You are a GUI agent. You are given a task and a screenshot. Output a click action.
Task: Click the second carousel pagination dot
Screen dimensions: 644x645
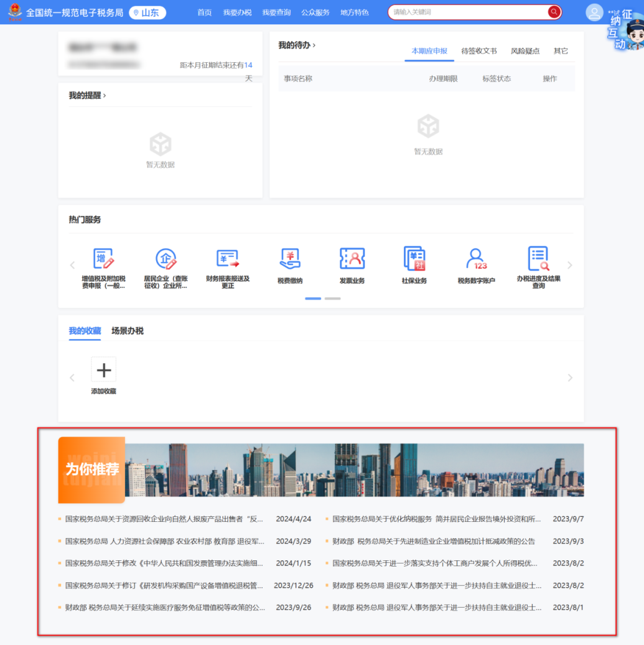[x=332, y=298]
